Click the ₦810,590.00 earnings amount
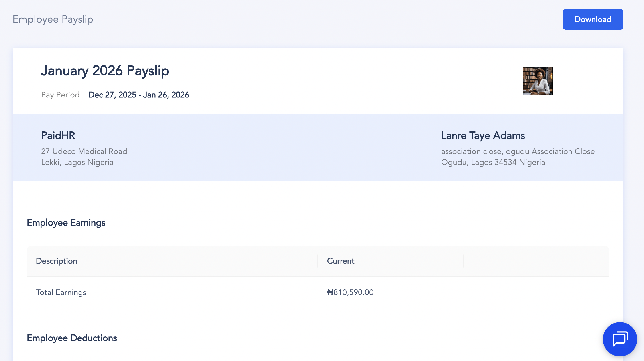 click(350, 292)
